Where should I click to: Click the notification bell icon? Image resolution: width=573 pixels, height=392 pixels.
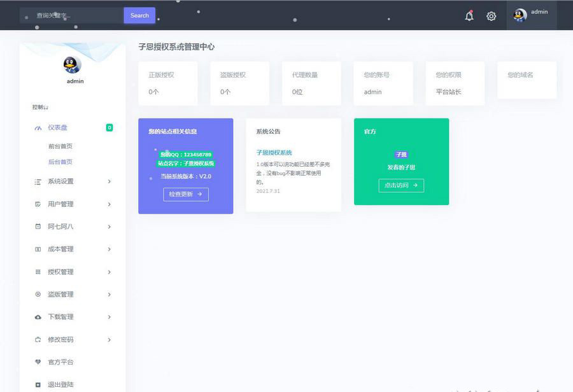(469, 17)
